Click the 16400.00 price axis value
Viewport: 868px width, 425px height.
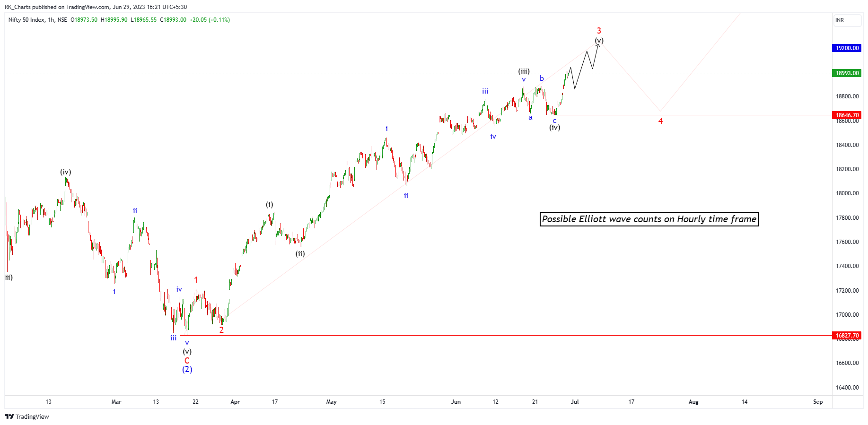pyautogui.click(x=847, y=388)
